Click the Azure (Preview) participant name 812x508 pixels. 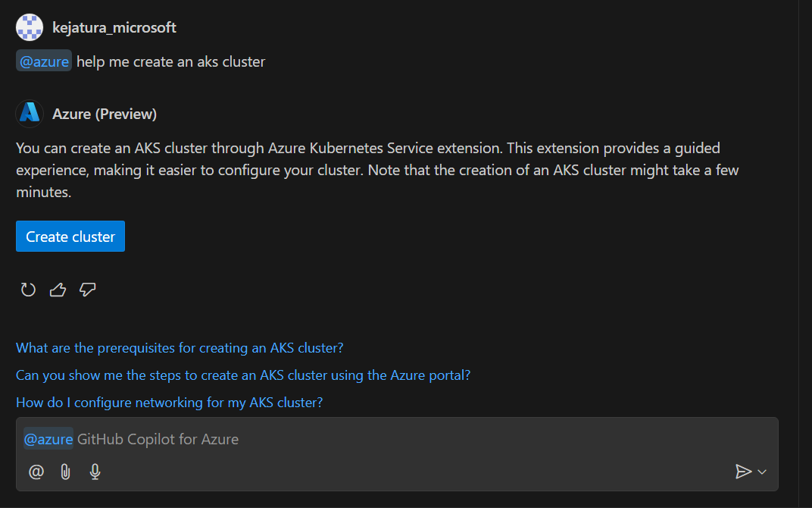coord(105,114)
